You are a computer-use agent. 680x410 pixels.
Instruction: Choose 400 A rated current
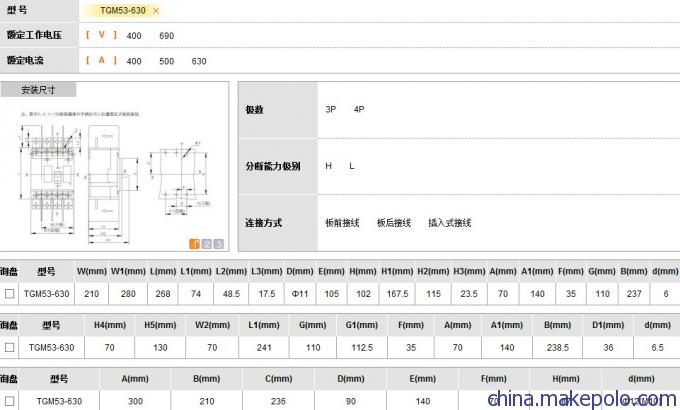click(x=134, y=61)
